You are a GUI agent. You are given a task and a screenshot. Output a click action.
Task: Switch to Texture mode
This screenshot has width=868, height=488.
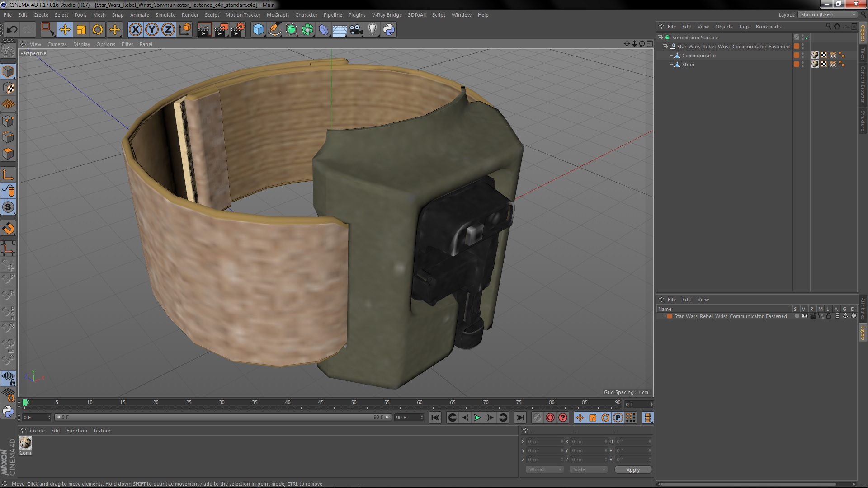pos(8,88)
